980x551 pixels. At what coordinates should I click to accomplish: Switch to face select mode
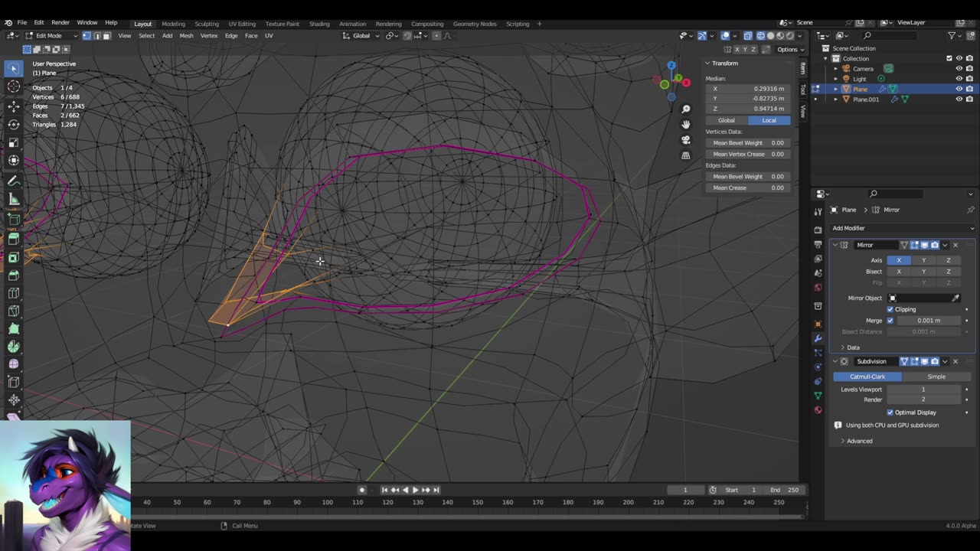click(106, 35)
